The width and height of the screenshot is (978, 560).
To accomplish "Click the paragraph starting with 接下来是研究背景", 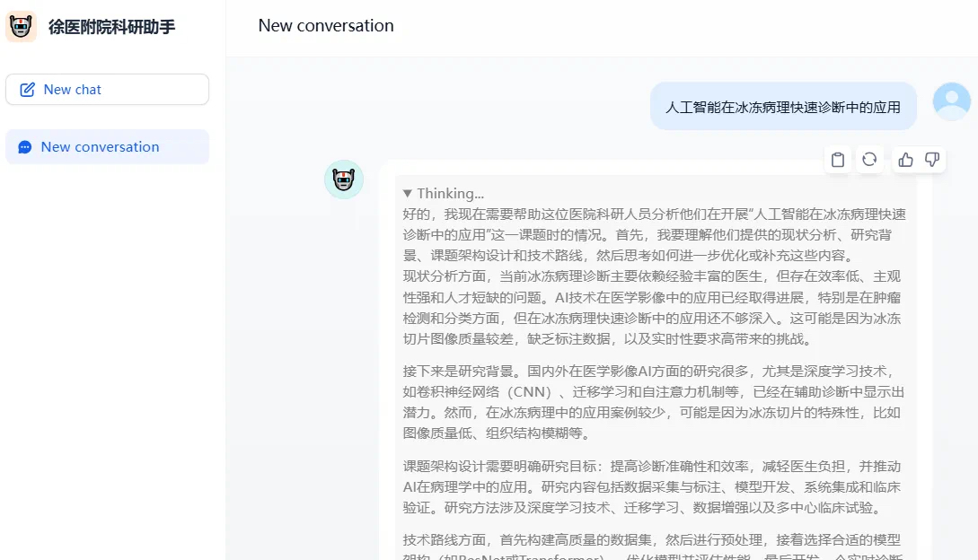I will (x=655, y=402).
